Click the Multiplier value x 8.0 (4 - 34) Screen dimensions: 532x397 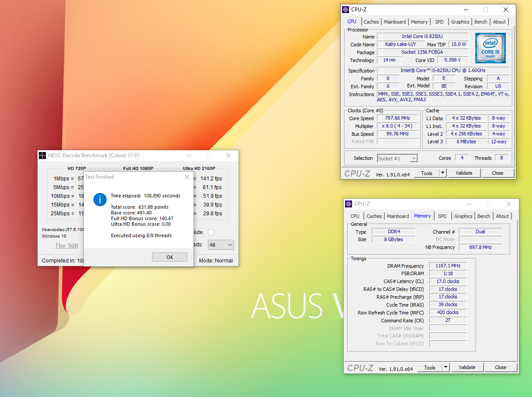click(397, 126)
